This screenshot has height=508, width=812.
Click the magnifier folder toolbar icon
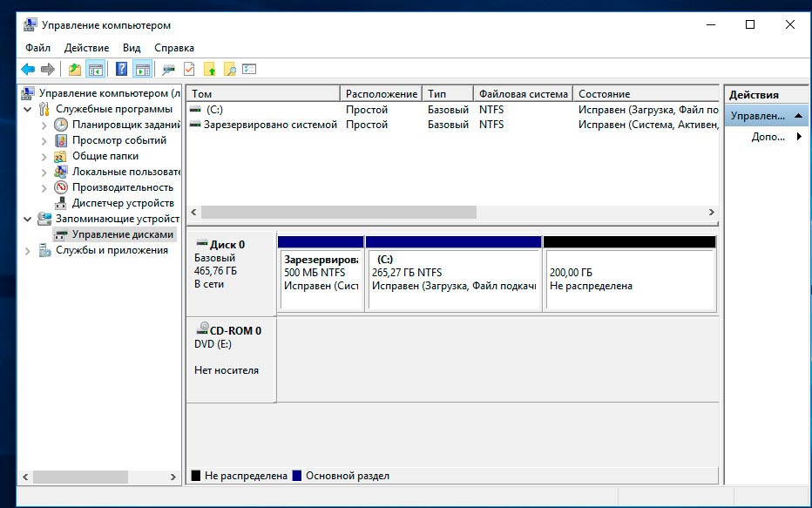point(230,70)
